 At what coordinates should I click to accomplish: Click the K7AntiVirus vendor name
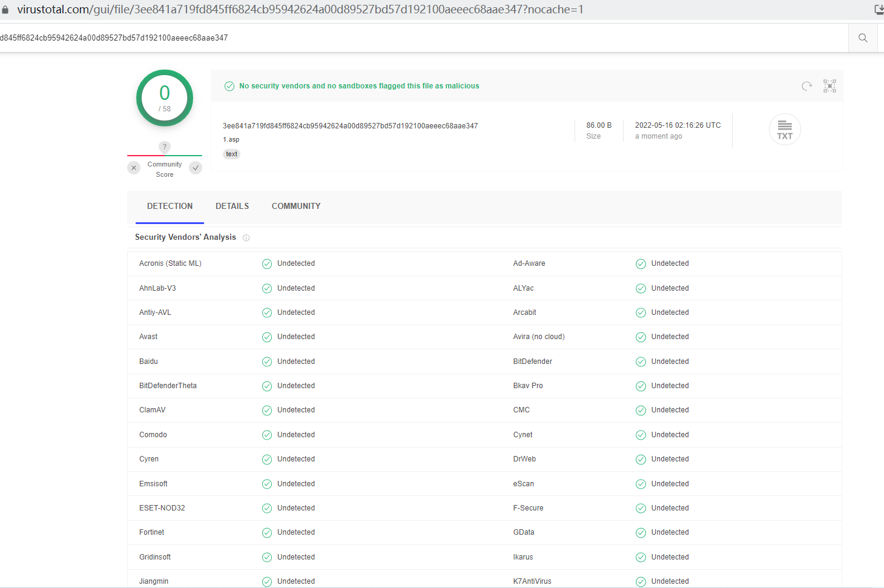(x=532, y=581)
